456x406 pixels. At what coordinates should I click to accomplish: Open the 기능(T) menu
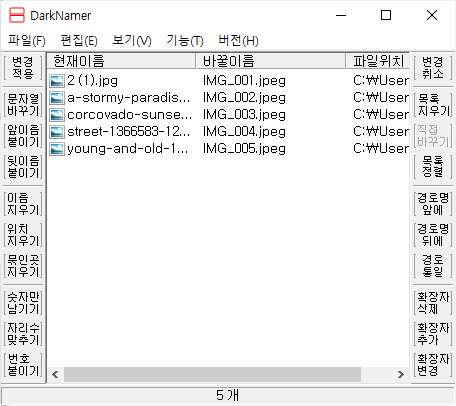(185, 41)
